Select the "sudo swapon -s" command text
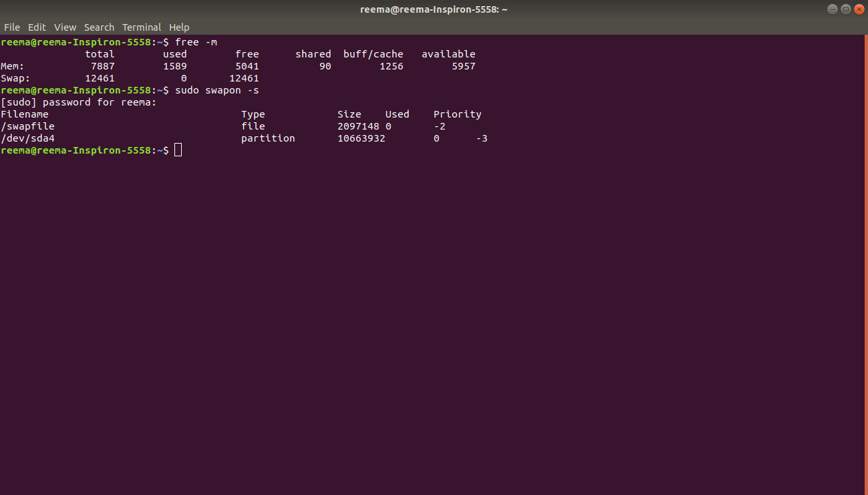868x495 pixels. pyautogui.click(x=216, y=90)
